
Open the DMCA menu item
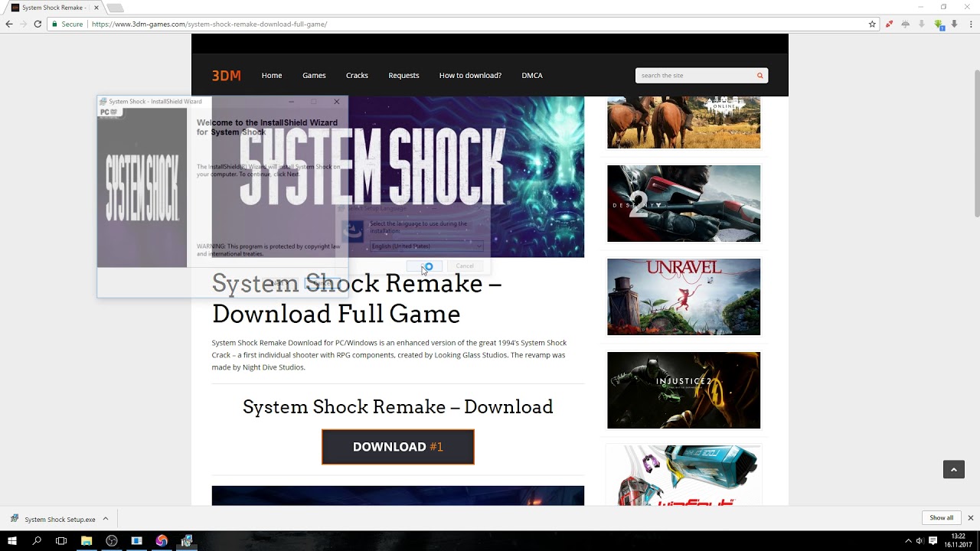pyautogui.click(x=532, y=75)
